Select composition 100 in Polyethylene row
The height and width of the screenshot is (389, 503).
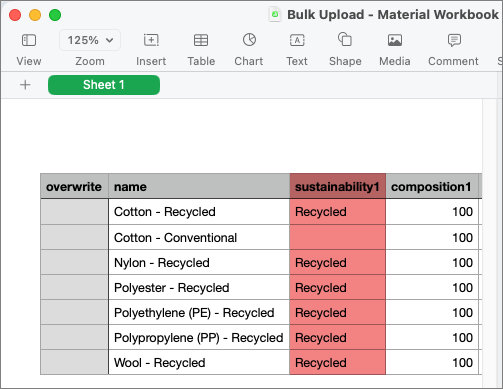click(432, 312)
